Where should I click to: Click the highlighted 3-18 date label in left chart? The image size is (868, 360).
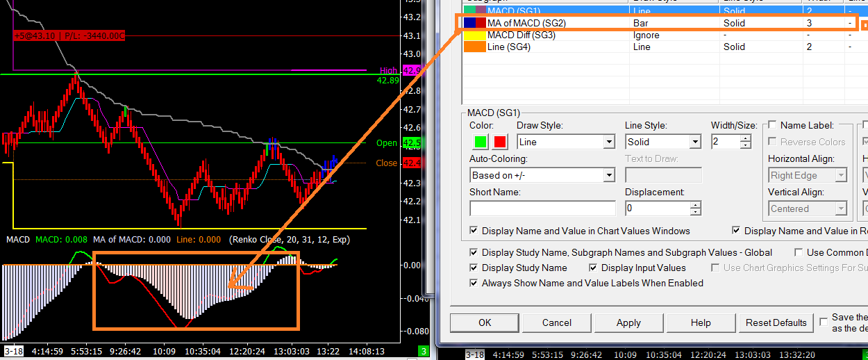(x=13, y=352)
